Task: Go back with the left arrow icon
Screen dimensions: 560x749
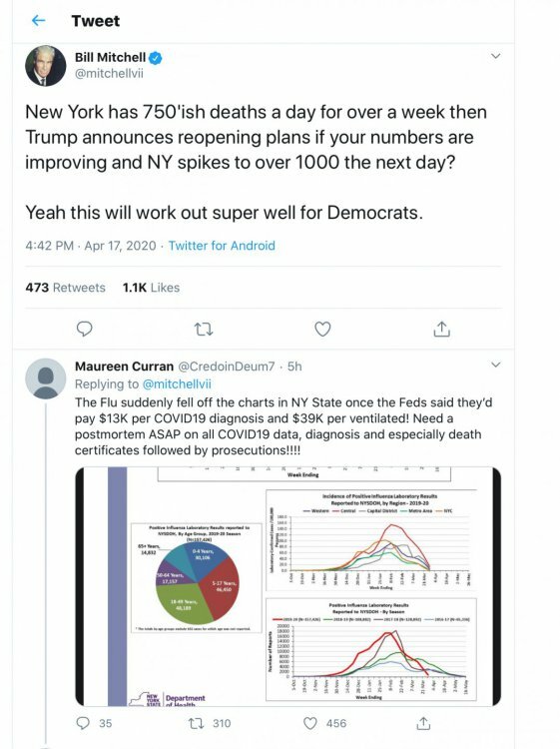Action: pyautogui.click(x=38, y=21)
